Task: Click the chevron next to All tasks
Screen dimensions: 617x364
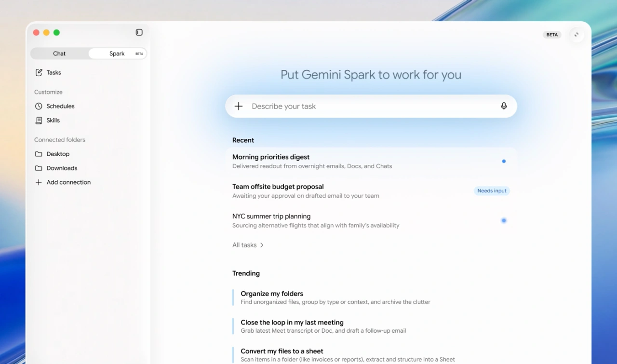Action: tap(262, 245)
